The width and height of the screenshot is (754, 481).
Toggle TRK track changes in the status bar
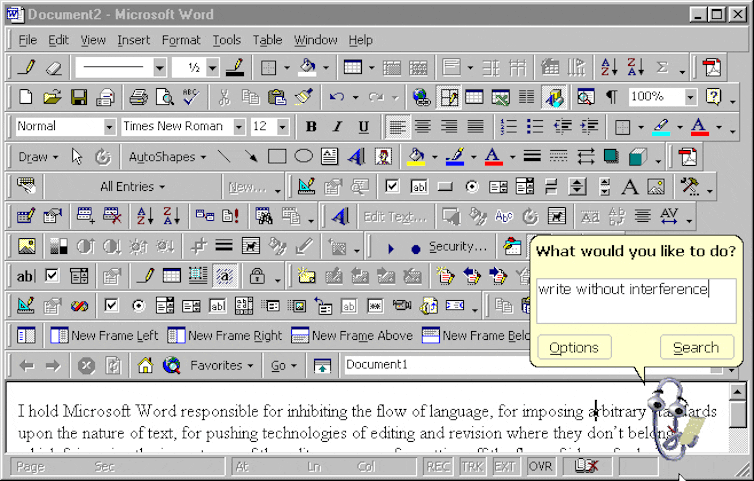pos(472,467)
